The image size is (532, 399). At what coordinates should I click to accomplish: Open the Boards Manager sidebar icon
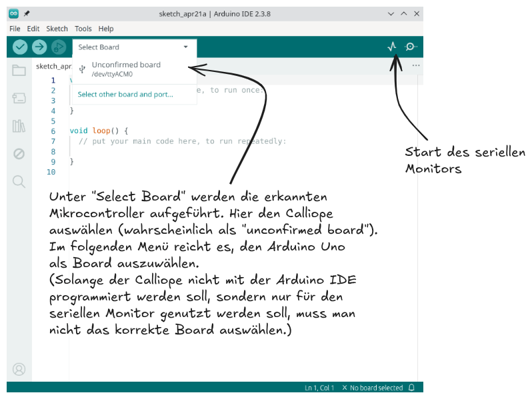(19, 99)
